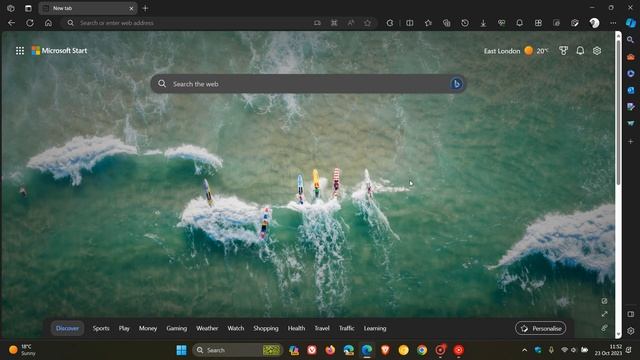Toggle the sidebar panel layout icon
Image resolution: width=640 pixels, height=360 pixels.
[631, 314]
